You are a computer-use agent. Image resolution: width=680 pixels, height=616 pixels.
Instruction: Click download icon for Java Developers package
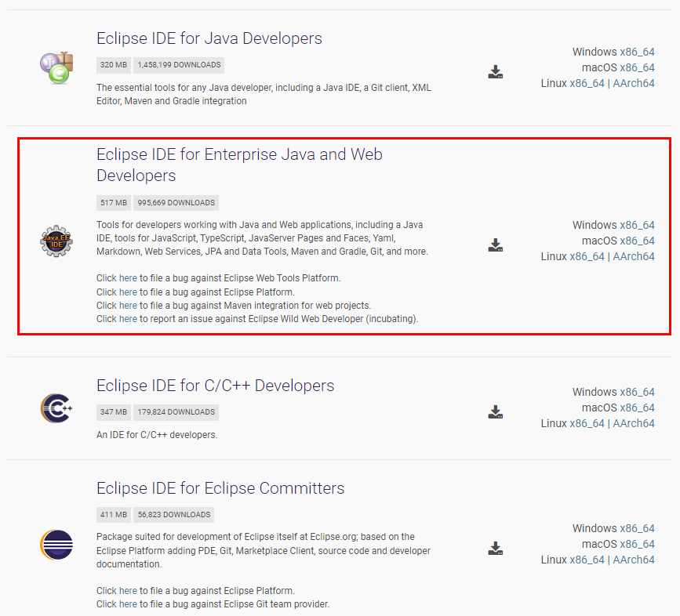pyautogui.click(x=495, y=72)
